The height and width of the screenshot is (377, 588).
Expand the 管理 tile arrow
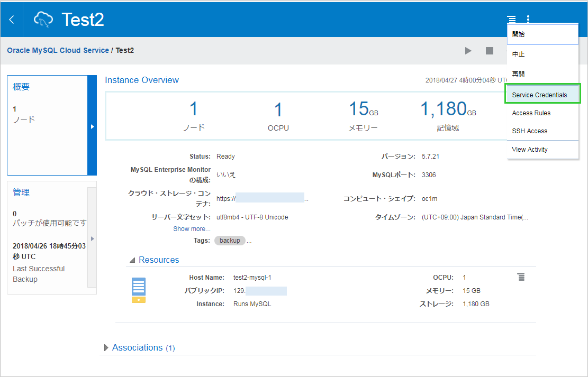(92, 238)
